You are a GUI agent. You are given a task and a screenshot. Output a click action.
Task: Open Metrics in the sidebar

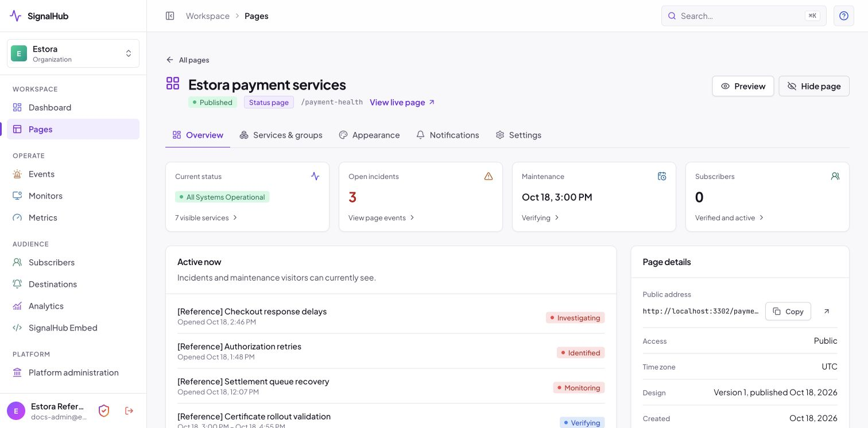[73, 217]
